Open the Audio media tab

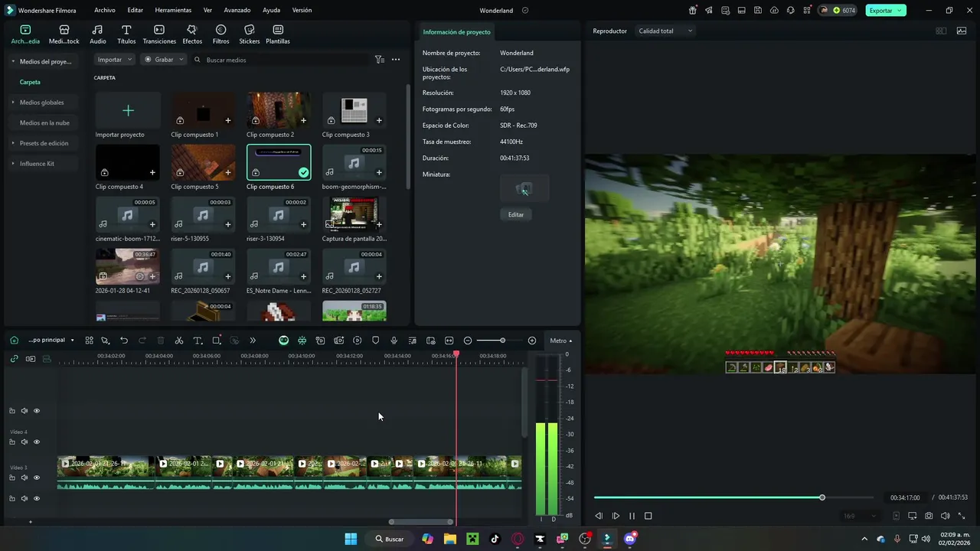point(98,34)
